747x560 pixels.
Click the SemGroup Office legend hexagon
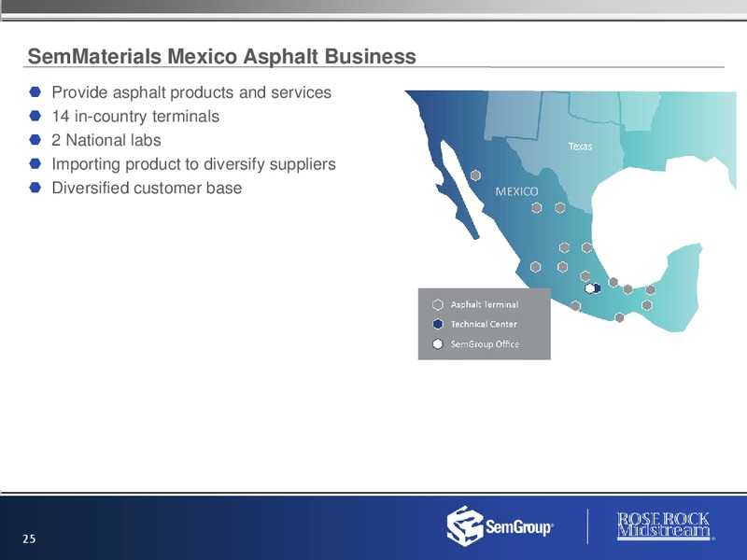[438, 343]
